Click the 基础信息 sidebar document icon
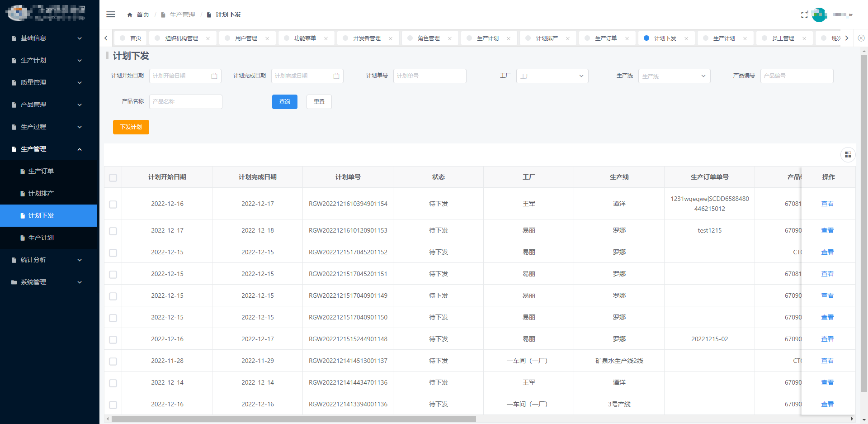 point(14,38)
